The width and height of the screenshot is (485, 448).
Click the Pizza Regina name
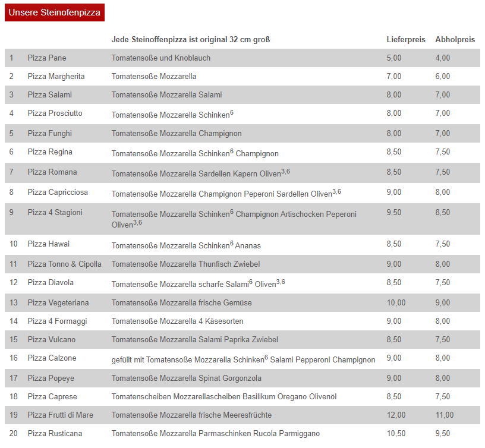coord(50,152)
